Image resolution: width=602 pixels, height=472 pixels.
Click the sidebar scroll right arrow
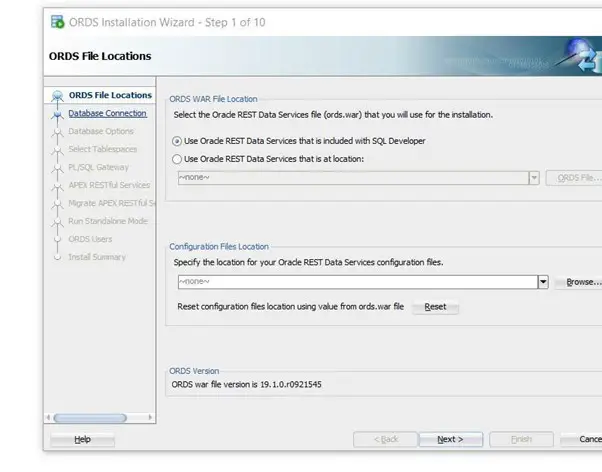(x=150, y=417)
